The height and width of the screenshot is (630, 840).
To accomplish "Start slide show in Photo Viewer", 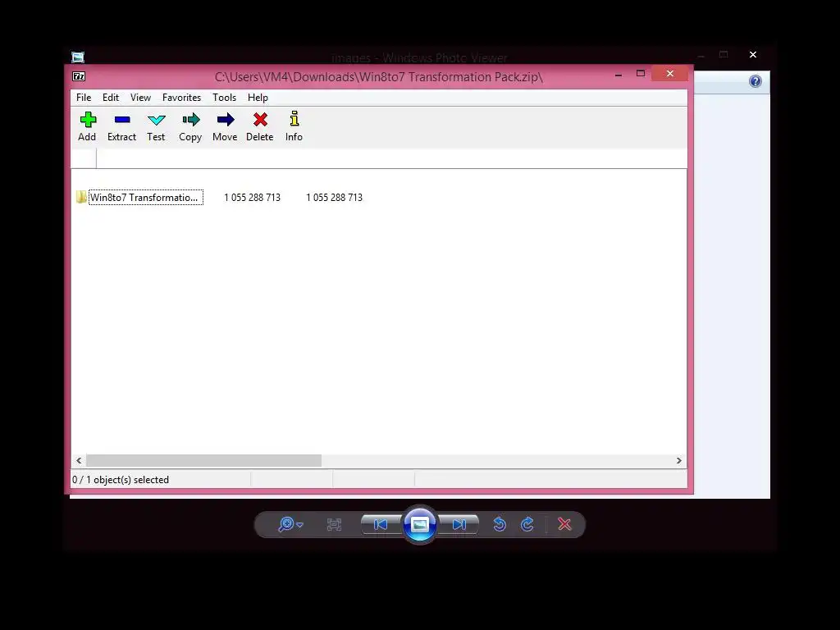I will (x=420, y=524).
